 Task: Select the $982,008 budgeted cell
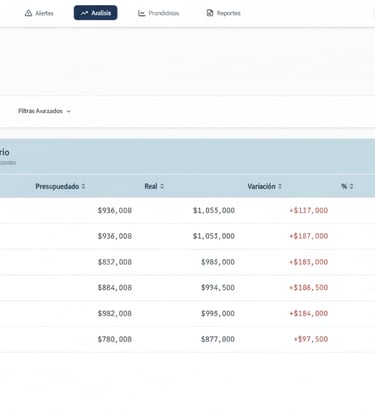(115, 313)
